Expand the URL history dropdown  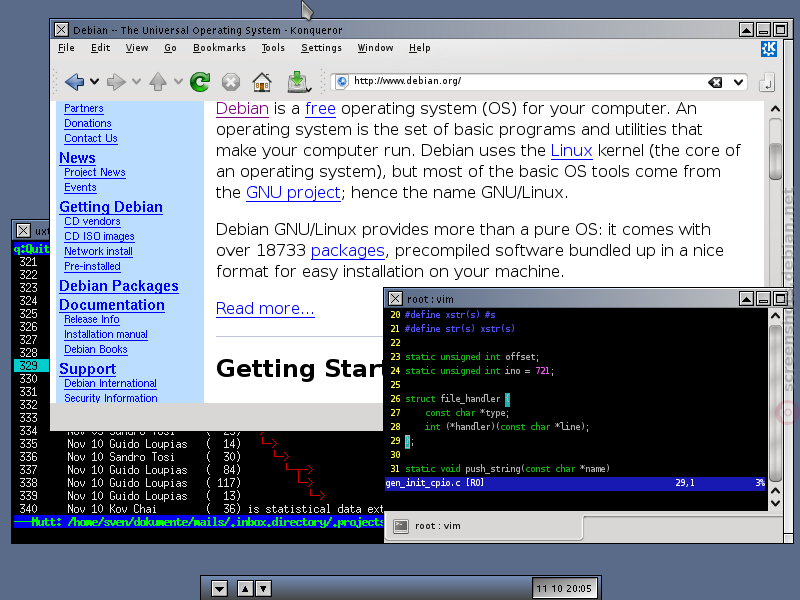click(x=738, y=82)
